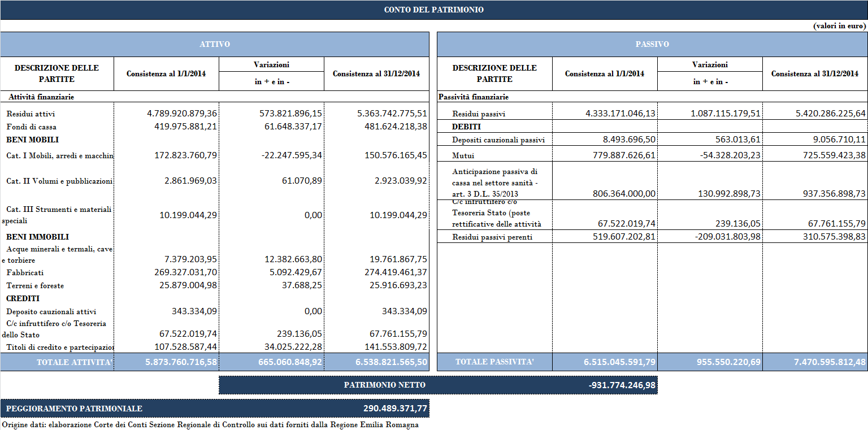Click the CONTO DEL PATRIMONIO title bar

click(x=433, y=10)
